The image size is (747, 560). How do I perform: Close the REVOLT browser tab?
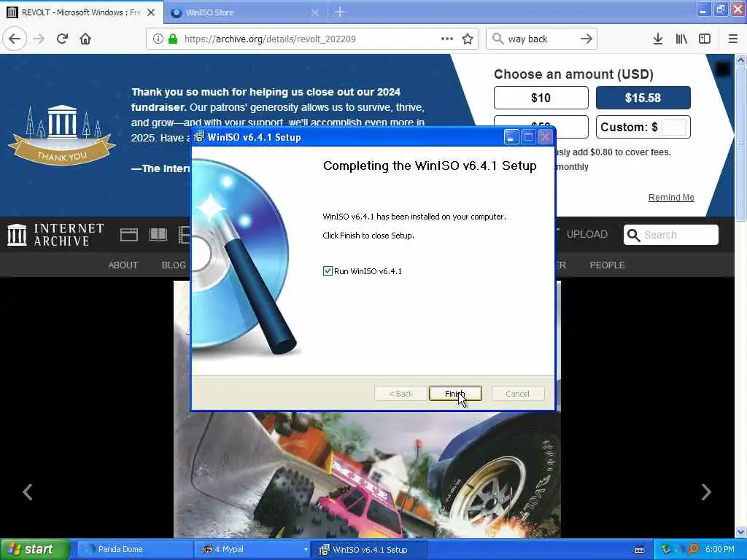[151, 12]
